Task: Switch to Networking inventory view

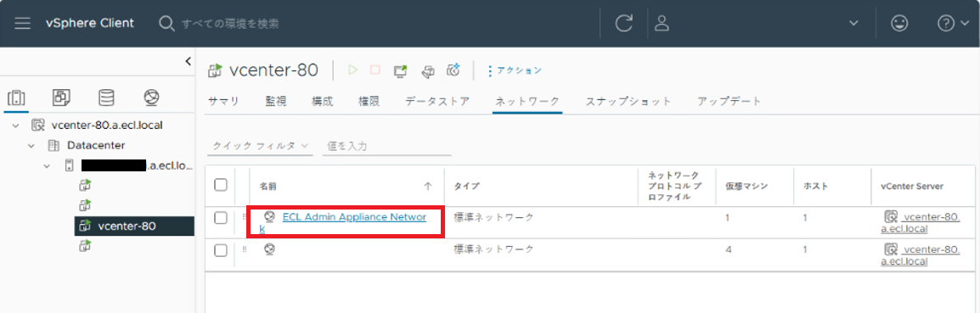Action: coord(151,98)
